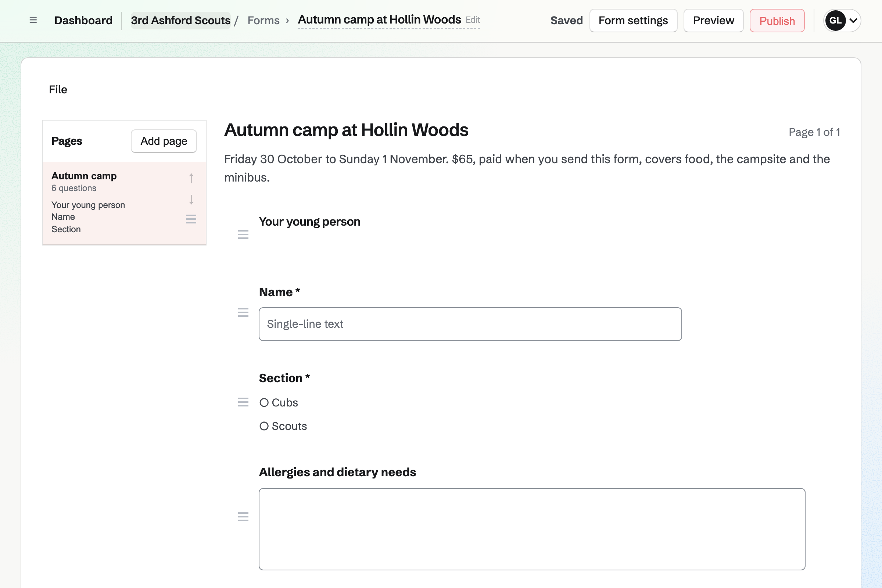Image resolution: width=882 pixels, height=588 pixels.
Task: Click the form heading Autumn camp at Hollin Woods
Action: coord(346,130)
